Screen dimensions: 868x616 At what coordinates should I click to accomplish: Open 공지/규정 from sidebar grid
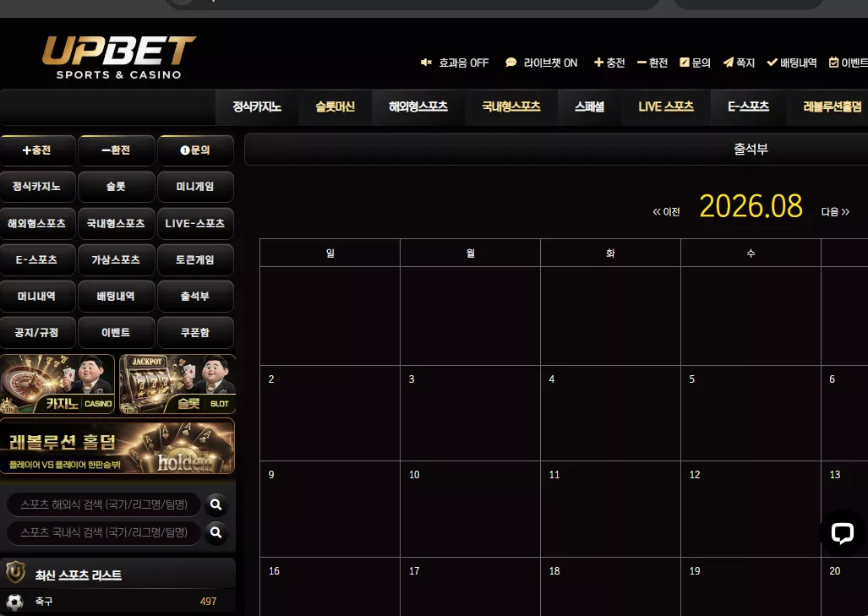pos(37,333)
